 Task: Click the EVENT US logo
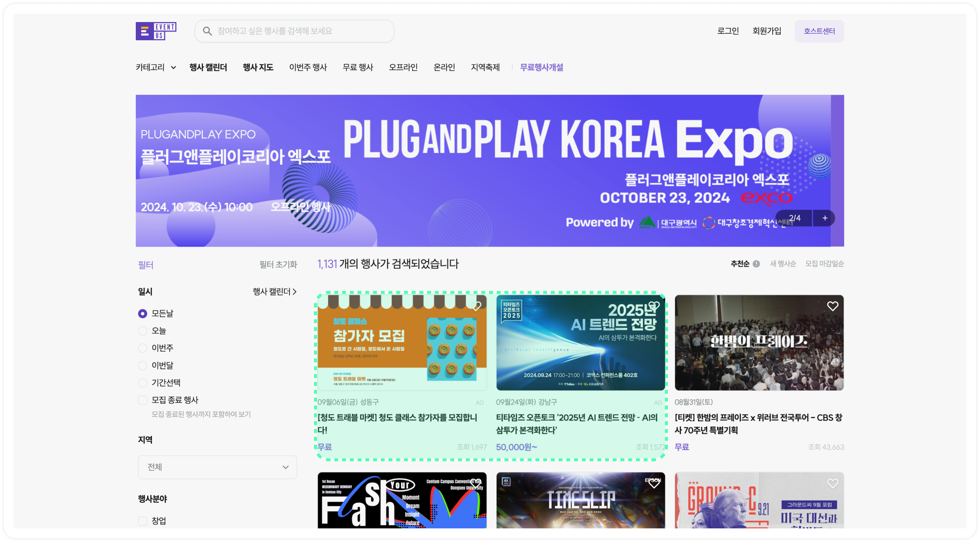(x=156, y=31)
